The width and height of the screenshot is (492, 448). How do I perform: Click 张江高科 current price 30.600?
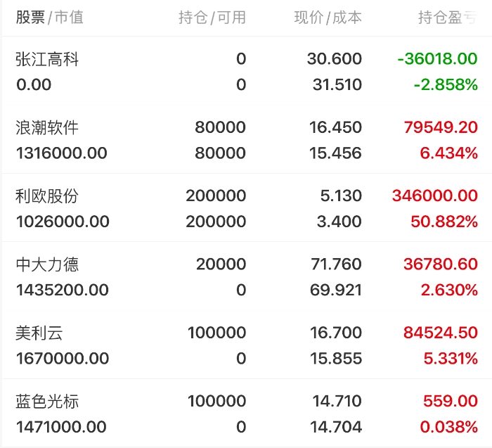(x=334, y=58)
